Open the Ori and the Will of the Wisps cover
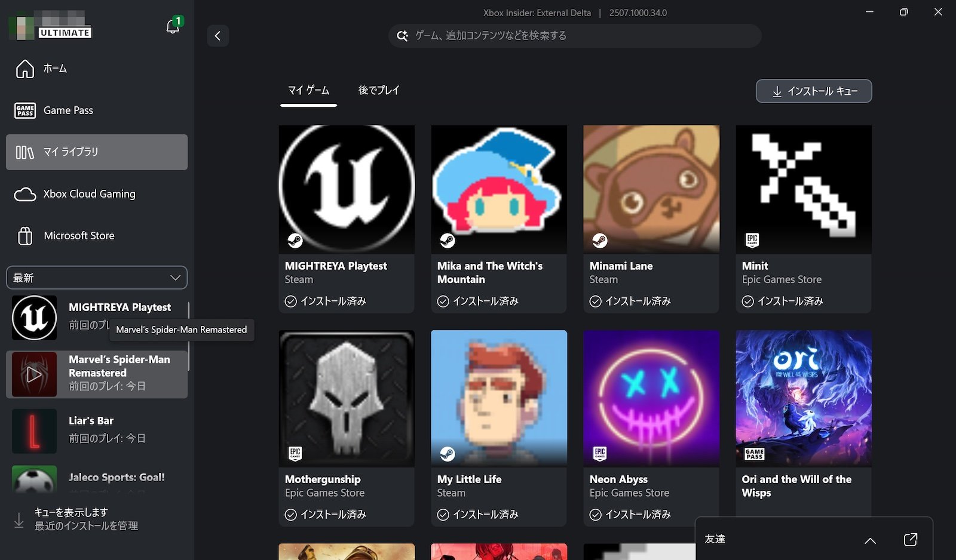The image size is (956, 560). [x=804, y=398]
